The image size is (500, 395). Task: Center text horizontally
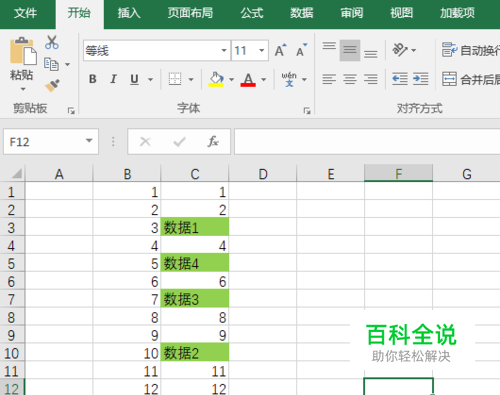click(x=350, y=79)
